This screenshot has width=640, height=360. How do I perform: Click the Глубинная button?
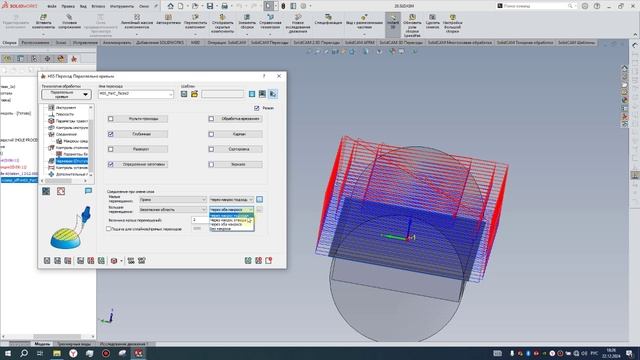click(142, 134)
